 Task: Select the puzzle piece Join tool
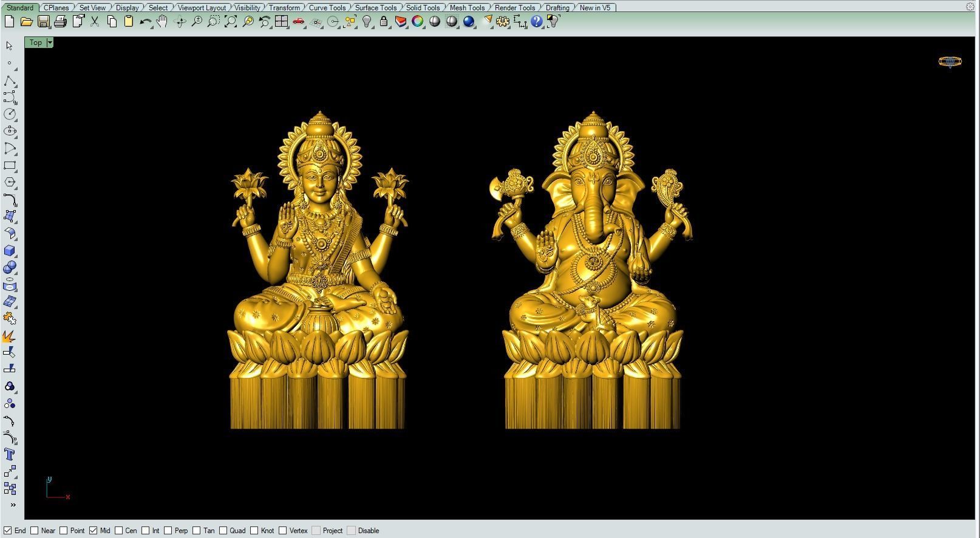tap(10, 319)
